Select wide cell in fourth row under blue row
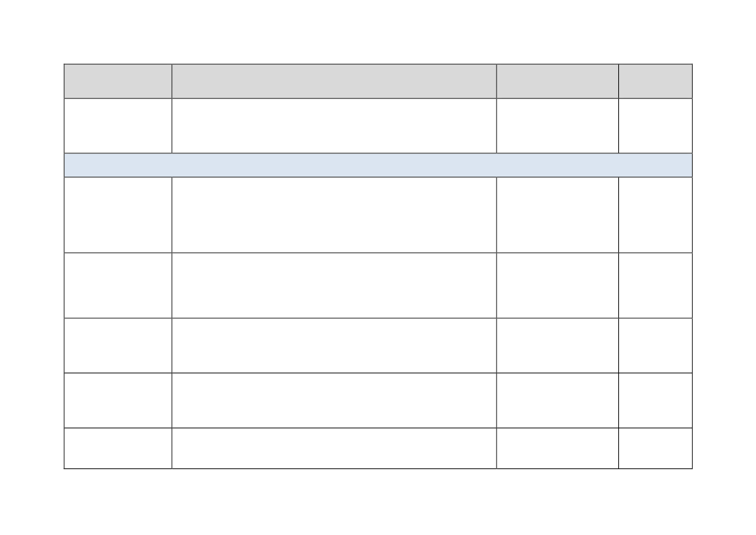The height and width of the screenshot is (535, 756). 334,400
